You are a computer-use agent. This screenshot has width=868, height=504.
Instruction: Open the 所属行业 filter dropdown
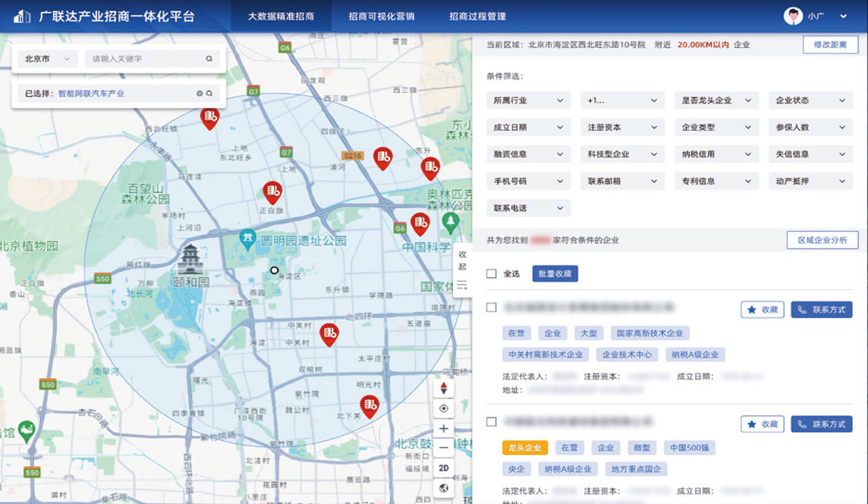click(x=528, y=100)
